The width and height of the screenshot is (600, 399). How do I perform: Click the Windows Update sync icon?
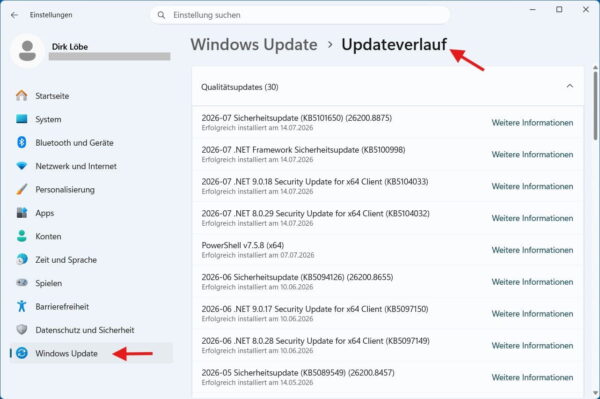[x=22, y=353]
